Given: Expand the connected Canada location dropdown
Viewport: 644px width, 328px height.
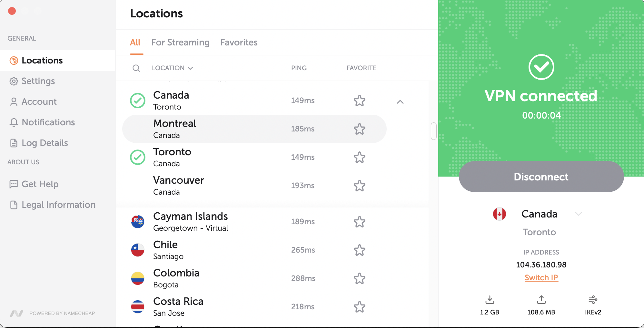Looking at the screenshot, I should tap(579, 214).
